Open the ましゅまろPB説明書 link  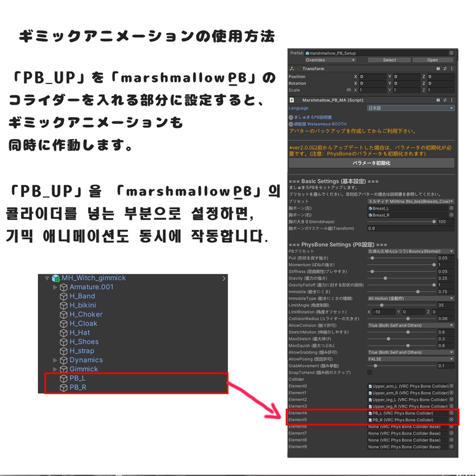tap(312, 117)
